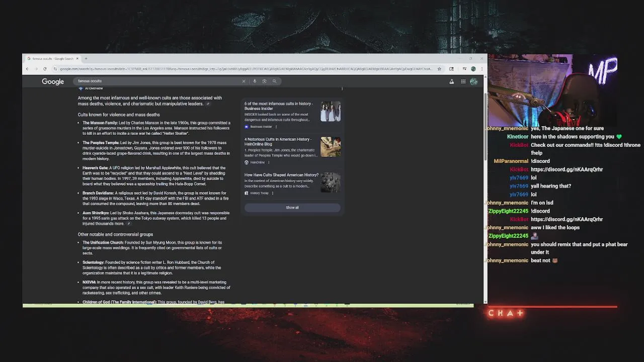Viewport: 644px width, 362px height.
Task: Select the famous occults browser tab
Action: tap(52, 59)
